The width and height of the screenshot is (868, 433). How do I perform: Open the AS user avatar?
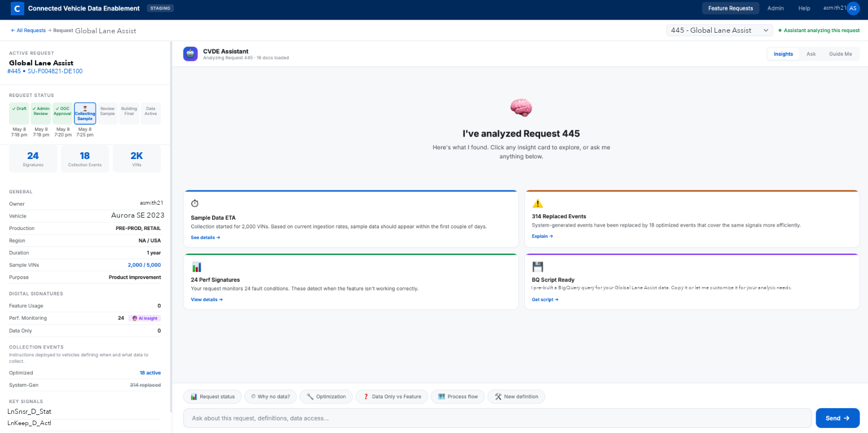[853, 8]
